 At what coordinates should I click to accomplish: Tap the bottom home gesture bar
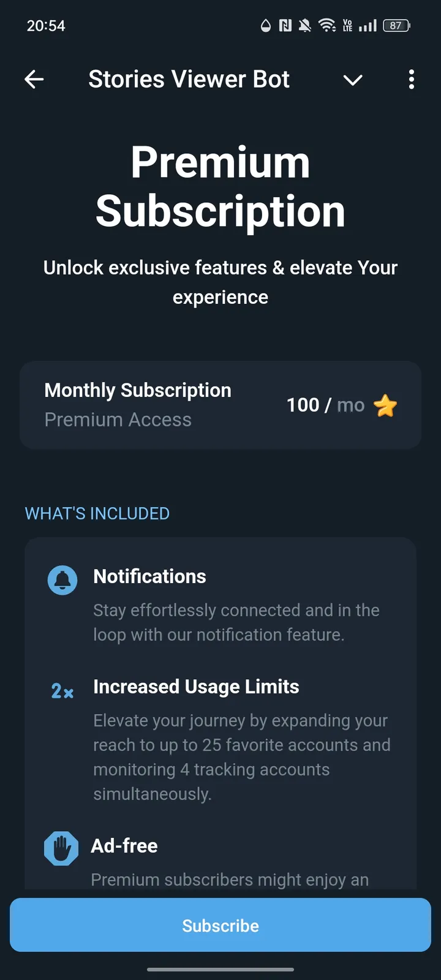pos(221,970)
